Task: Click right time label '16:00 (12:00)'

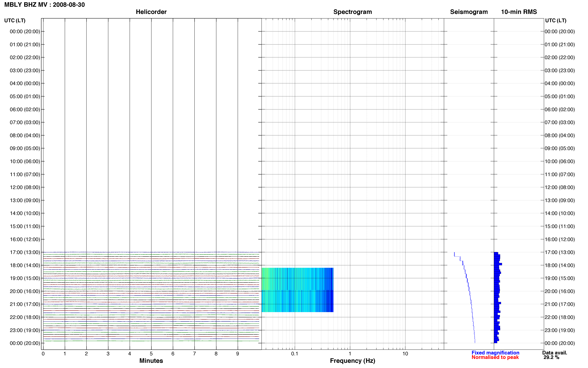Action: pyautogui.click(x=560, y=239)
